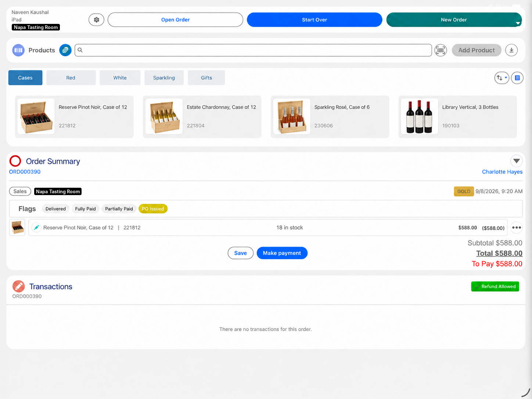Toggle the Fully Paid flag
This screenshot has height=399, width=532.
click(x=85, y=209)
